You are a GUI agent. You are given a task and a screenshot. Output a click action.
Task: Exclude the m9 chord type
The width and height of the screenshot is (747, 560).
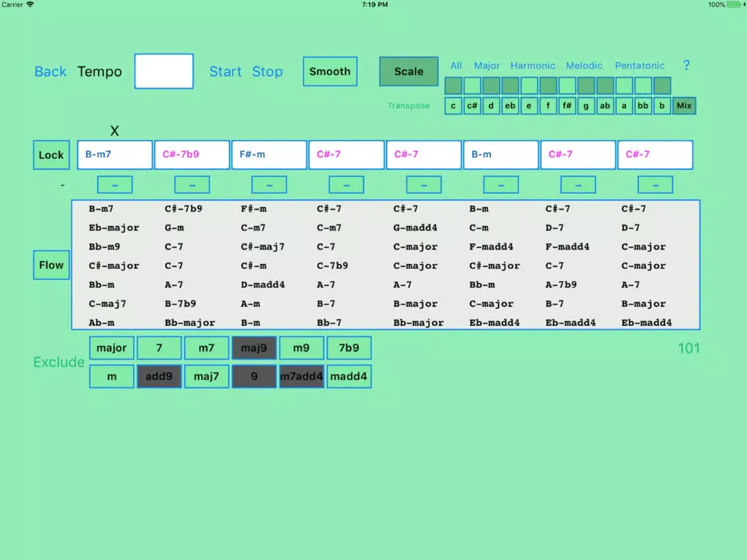tap(301, 348)
